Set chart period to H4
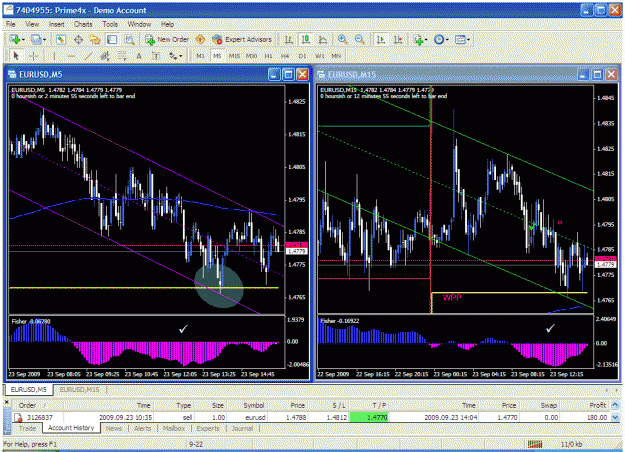625x452 pixels. pyautogui.click(x=285, y=56)
